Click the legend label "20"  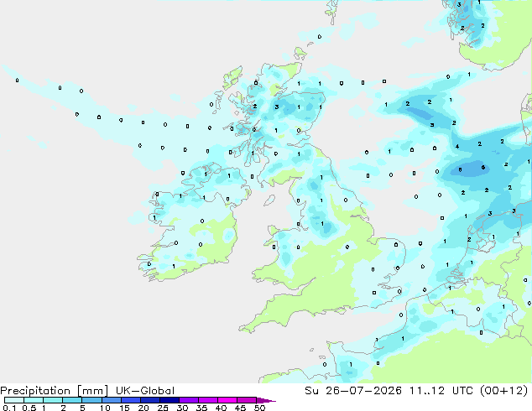(x=143, y=408)
